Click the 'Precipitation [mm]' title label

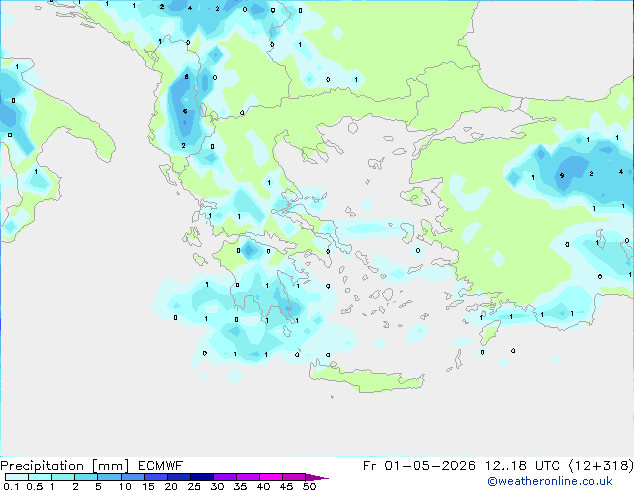(x=65, y=466)
